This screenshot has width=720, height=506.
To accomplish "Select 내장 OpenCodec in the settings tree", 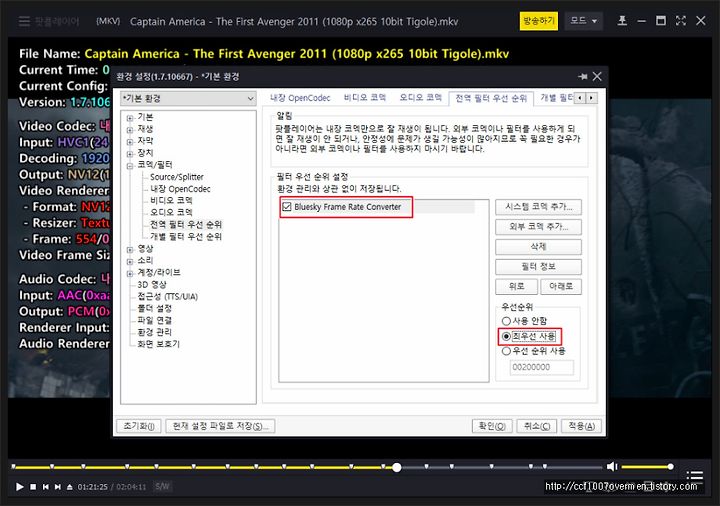I will pos(180,189).
